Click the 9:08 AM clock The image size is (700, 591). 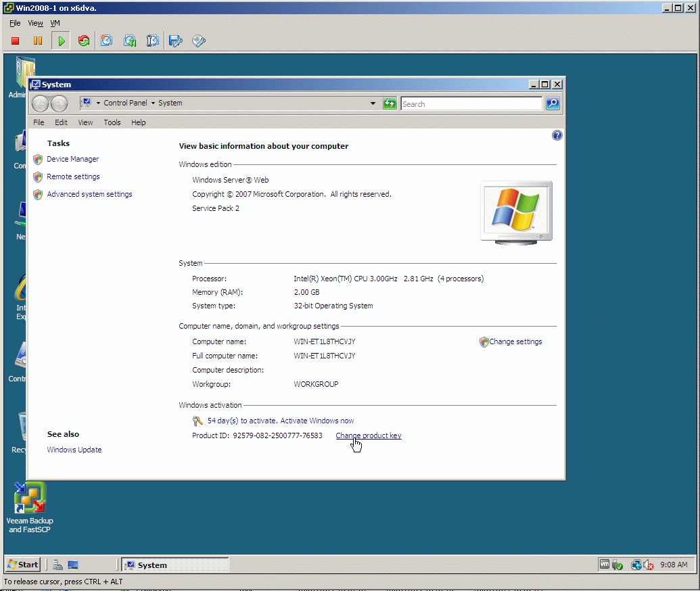point(674,565)
